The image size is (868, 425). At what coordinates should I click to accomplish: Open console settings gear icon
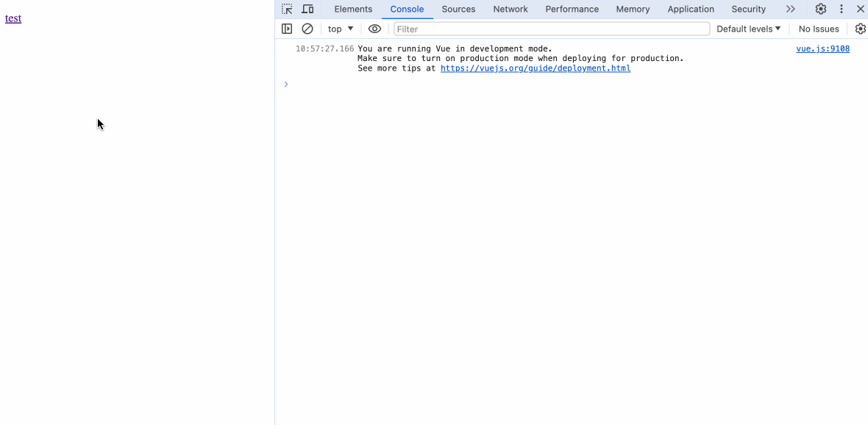tap(860, 29)
